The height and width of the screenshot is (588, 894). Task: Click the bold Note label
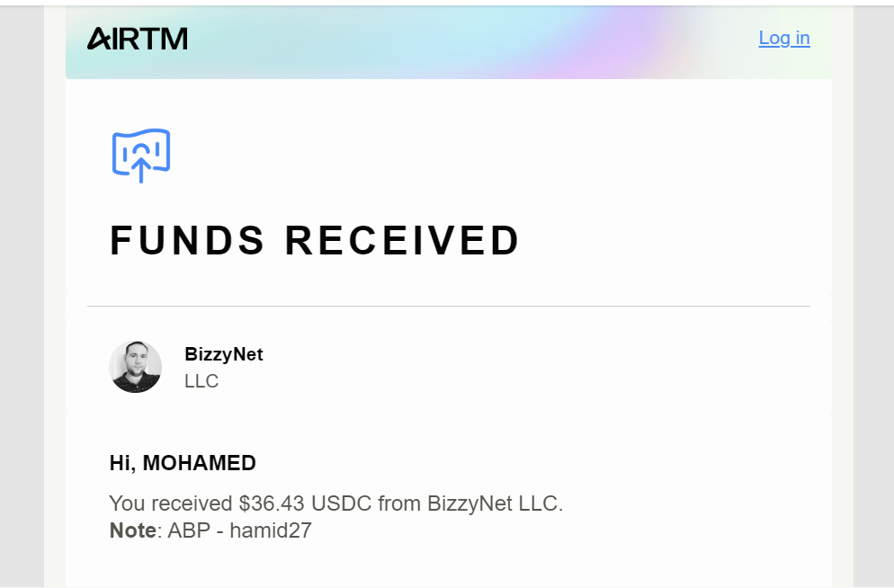point(133,530)
